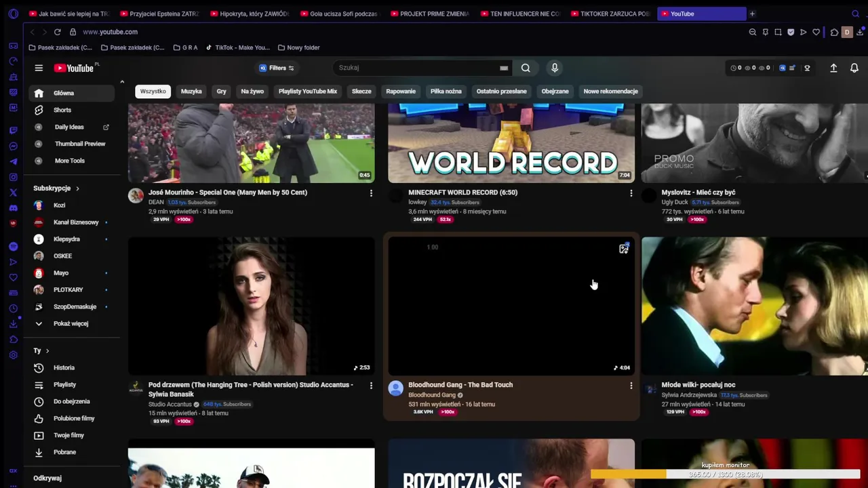The width and height of the screenshot is (868, 488).
Task: Go to YouTube home via logo
Action: tap(75, 68)
